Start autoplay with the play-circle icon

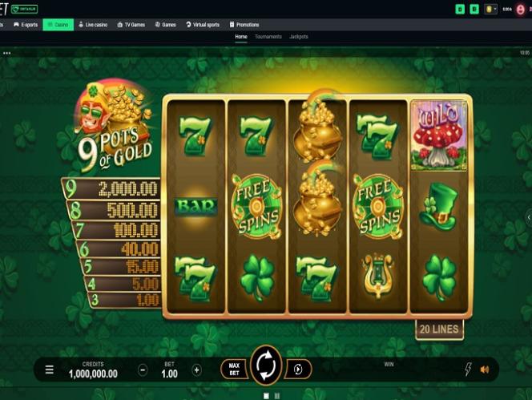[298, 369]
